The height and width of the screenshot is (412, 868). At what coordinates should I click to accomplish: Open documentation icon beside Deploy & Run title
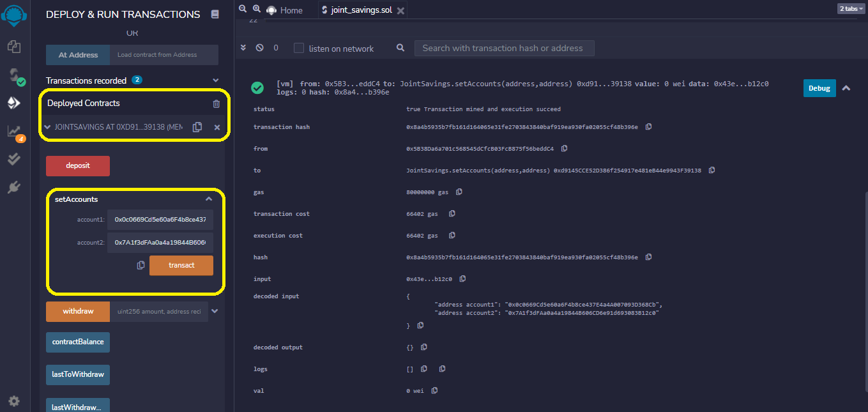click(215, 14)
